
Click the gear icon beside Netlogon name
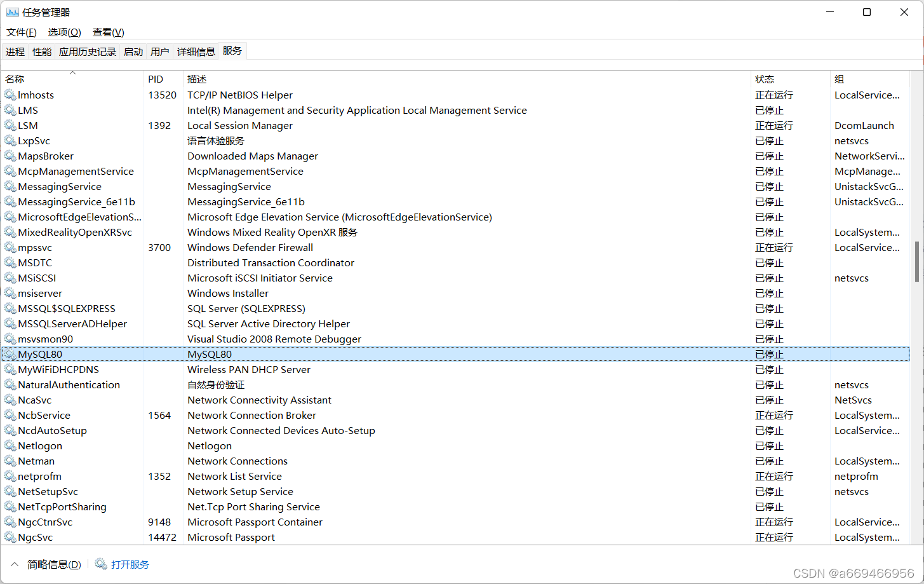coord(10,446)
